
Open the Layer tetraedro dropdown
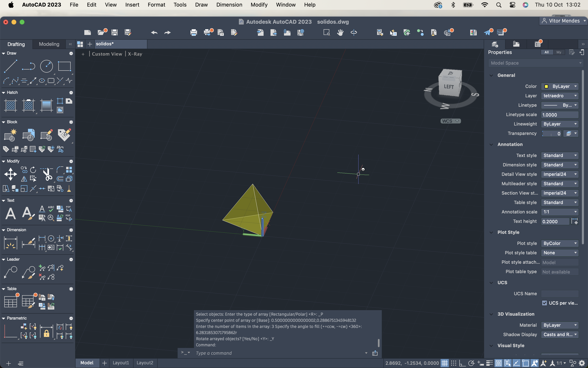[560, 96]
